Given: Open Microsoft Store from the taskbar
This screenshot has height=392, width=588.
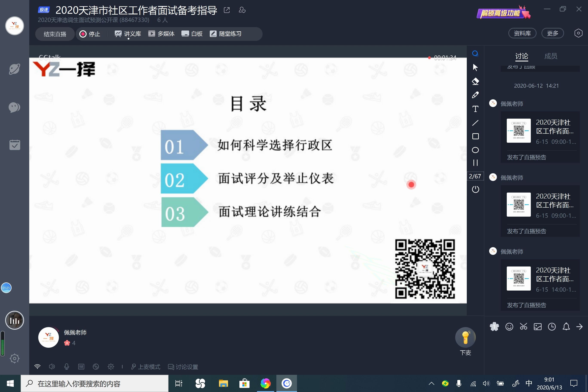Looking at the screenshot, I should (244, 383).
